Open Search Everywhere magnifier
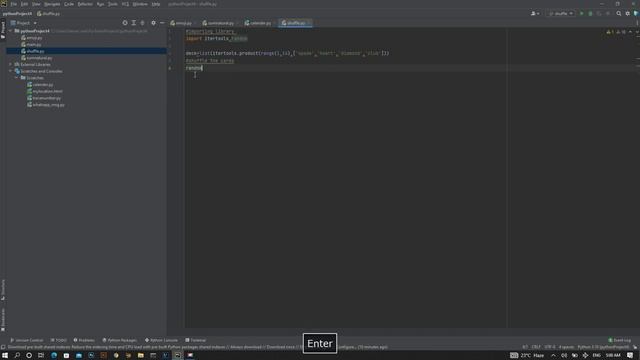640x360 pixels. [x=619, y=13]
